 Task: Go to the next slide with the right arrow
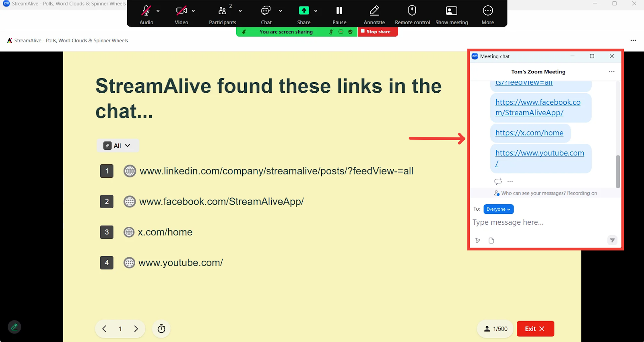pyautogui.click(x=136, y=329)
